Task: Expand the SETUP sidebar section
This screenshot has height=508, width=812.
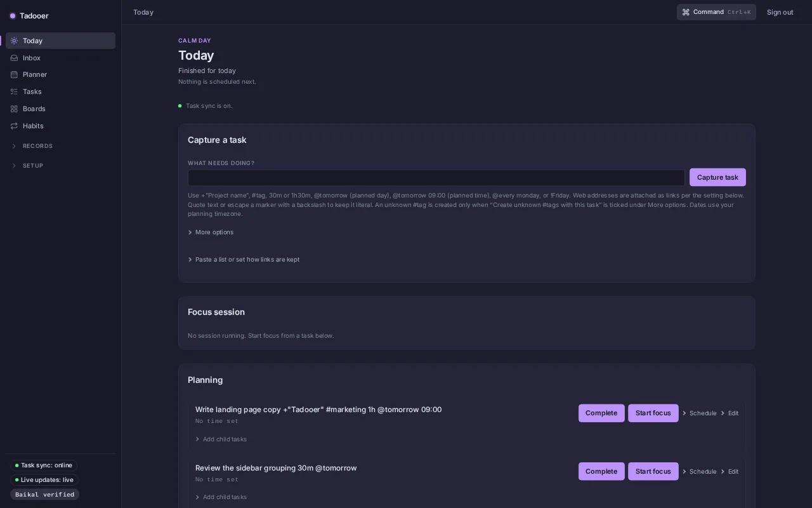Action: coord(60,166)
